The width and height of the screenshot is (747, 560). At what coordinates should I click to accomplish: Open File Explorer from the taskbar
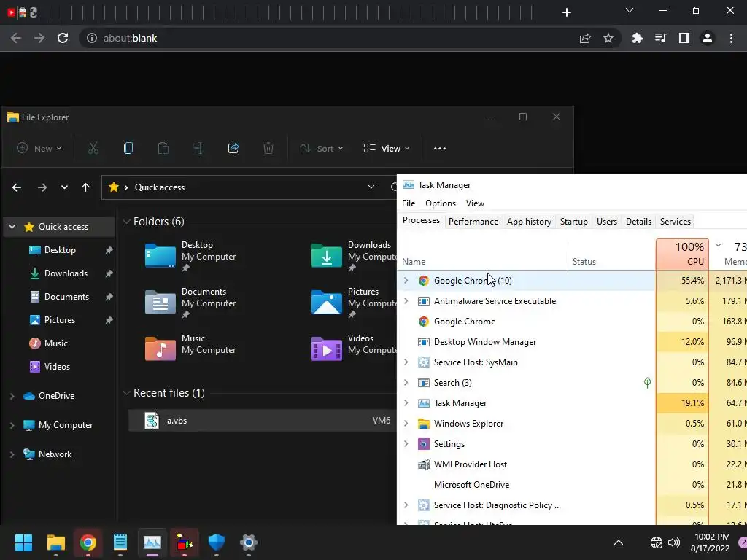click(x=55, y=542)
